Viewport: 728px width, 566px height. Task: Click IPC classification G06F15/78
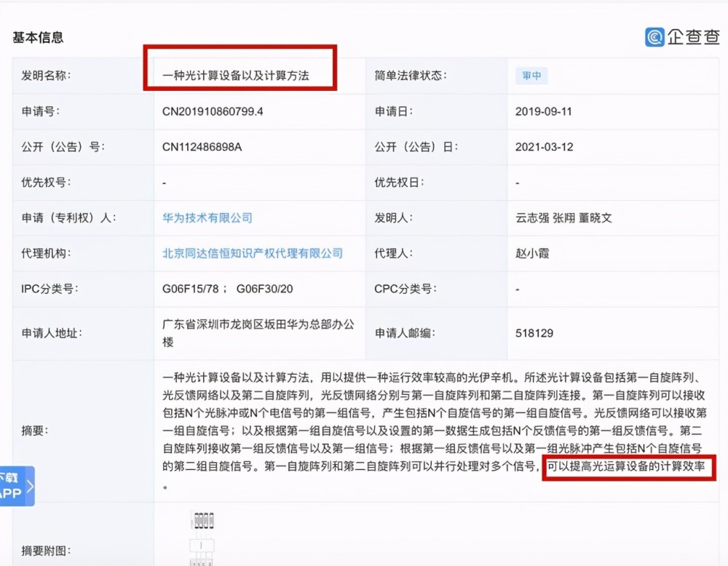(190, 289)
